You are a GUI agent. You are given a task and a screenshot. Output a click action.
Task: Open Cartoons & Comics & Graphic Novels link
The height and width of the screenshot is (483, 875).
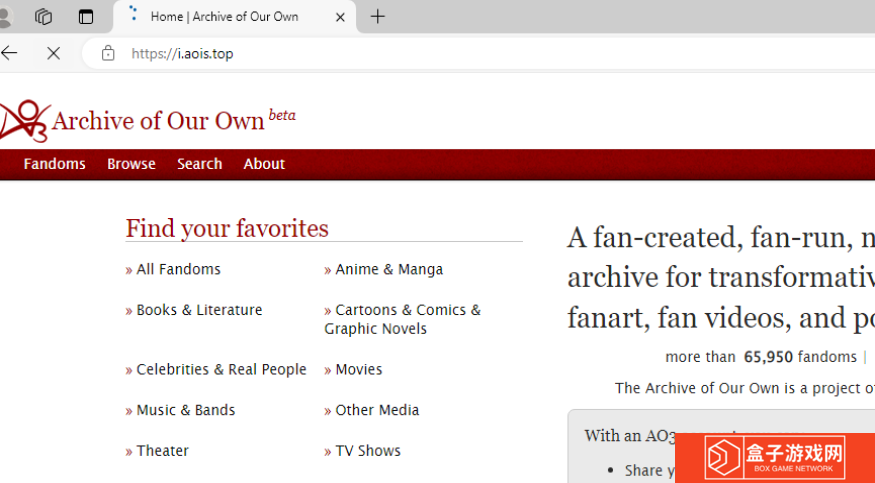(x=402, y=319)
